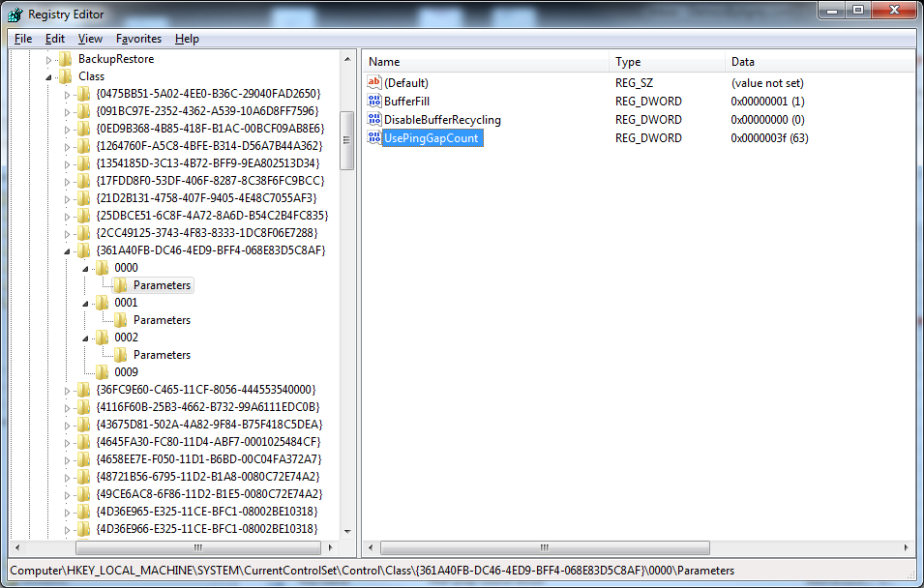The image size is (924, 588).
Task: Expand the {17FDD8F0-53DF-406F-8287-8C38F6FC9BCC} key
Action: [67, 182]
